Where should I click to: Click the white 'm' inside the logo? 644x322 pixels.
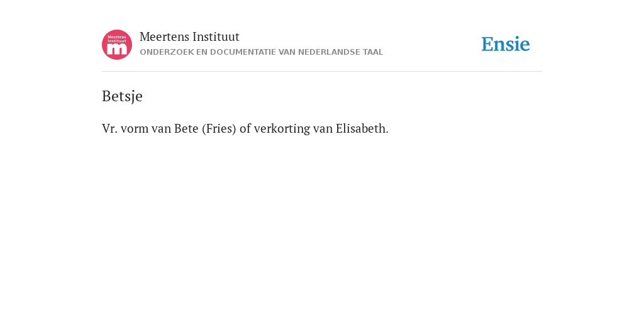pyautogui.click(x=117, y=49)
